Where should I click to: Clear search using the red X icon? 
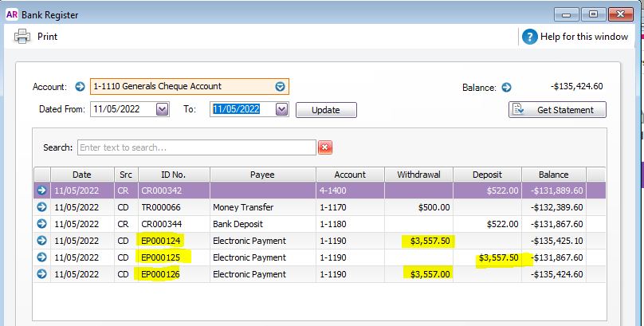[x=325, y=147]
